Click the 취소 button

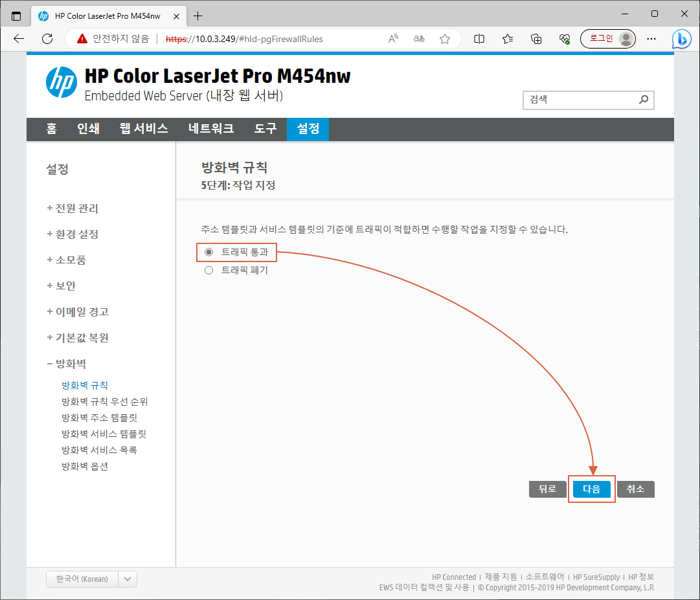click(x=636, y=489)
